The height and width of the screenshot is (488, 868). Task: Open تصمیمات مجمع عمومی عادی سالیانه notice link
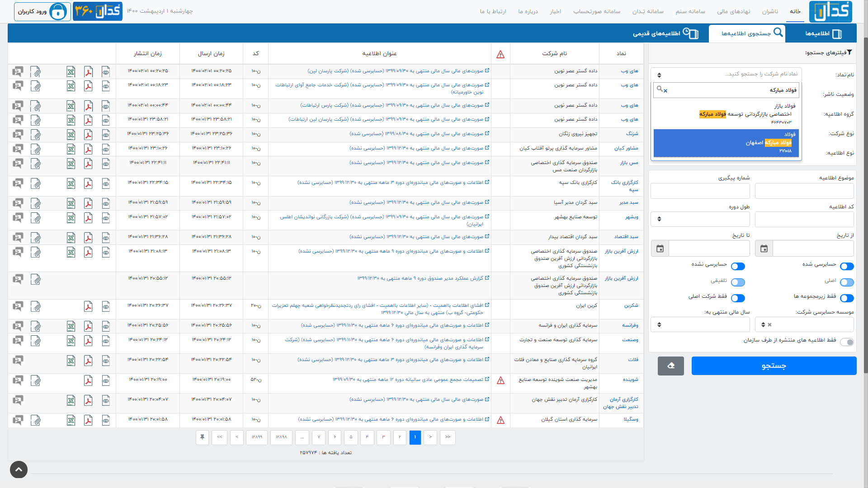click(x=411, y=380)
